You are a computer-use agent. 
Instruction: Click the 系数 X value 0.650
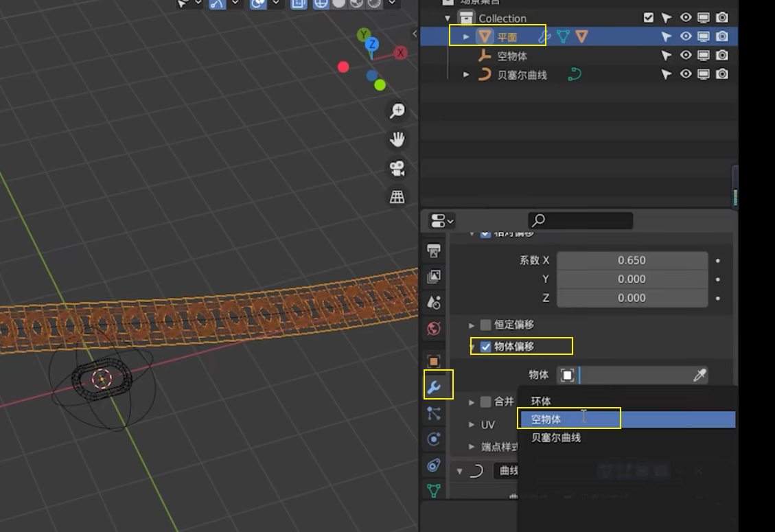coord(632,260)
